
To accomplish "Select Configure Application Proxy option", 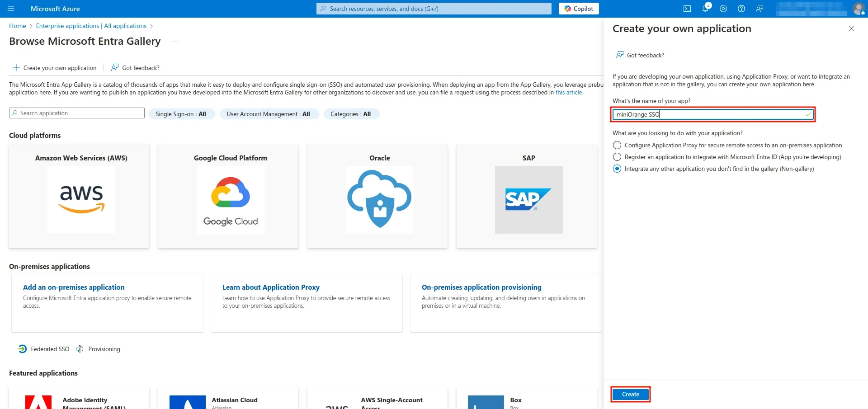I will coord(617,145).
